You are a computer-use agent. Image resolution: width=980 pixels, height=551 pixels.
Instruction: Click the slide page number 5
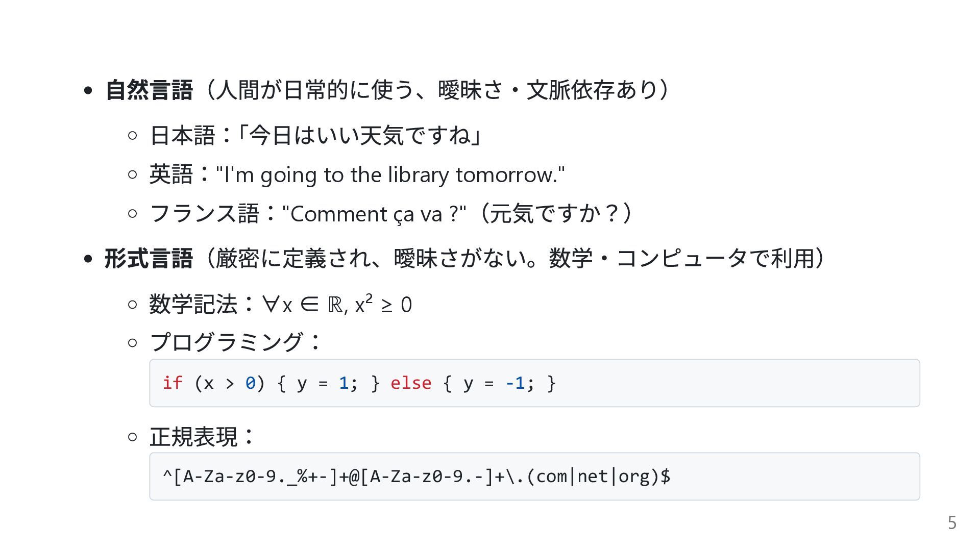coord(952,523)
